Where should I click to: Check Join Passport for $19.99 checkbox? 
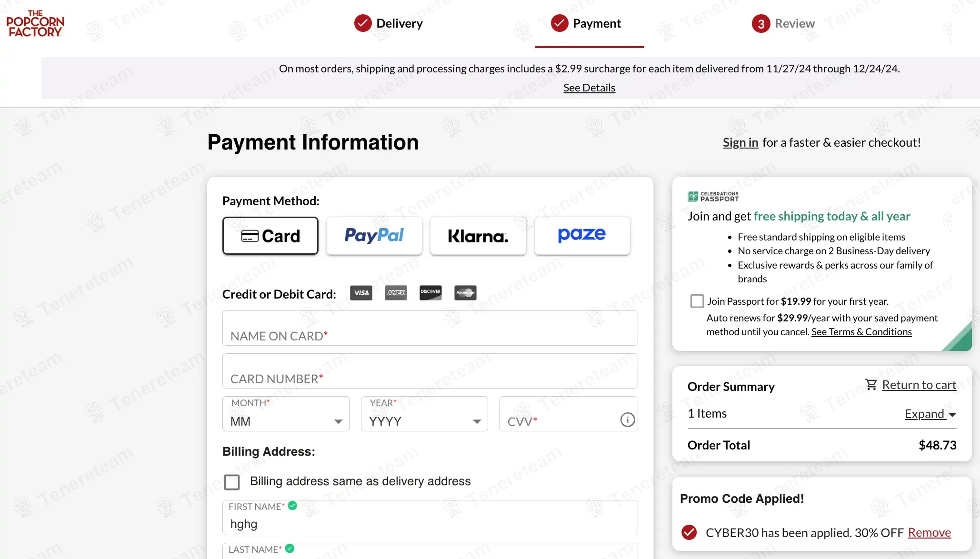click(697, 301)
